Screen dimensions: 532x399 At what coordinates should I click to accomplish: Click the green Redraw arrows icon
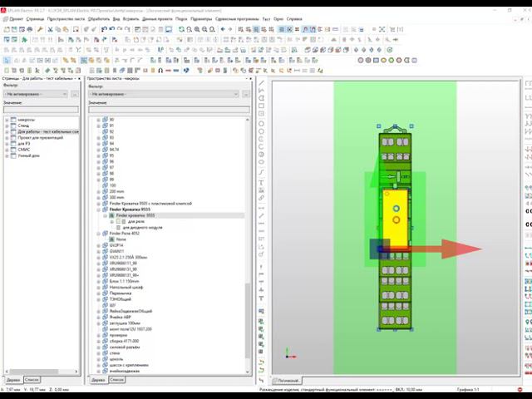pyautogui.click(x=181, y=30)
